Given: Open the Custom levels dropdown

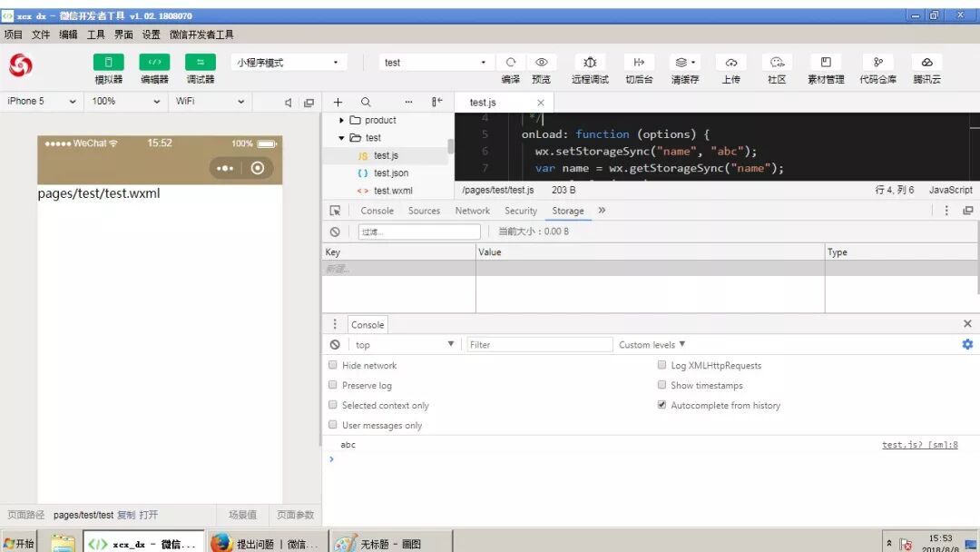Looking at the screenshot, I should [652, 344].
